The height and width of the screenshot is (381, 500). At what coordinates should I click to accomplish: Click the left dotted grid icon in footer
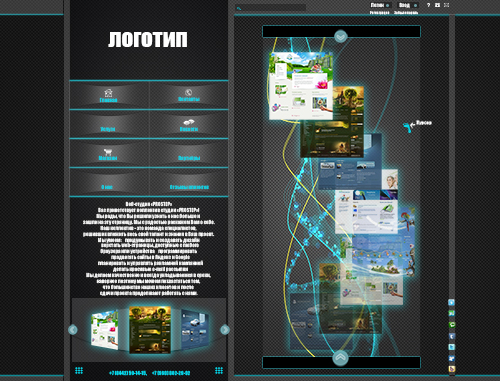pyautogui.click(x=79, y=370)
